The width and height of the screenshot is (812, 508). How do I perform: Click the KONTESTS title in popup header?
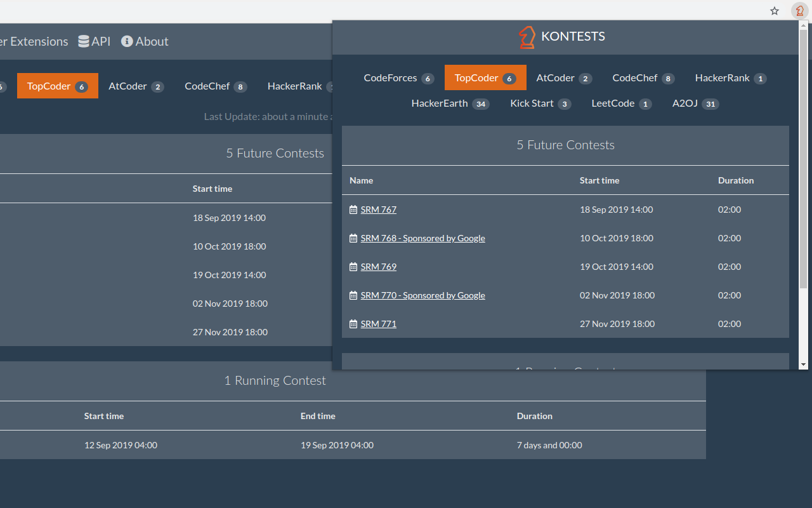click(573, 36)
